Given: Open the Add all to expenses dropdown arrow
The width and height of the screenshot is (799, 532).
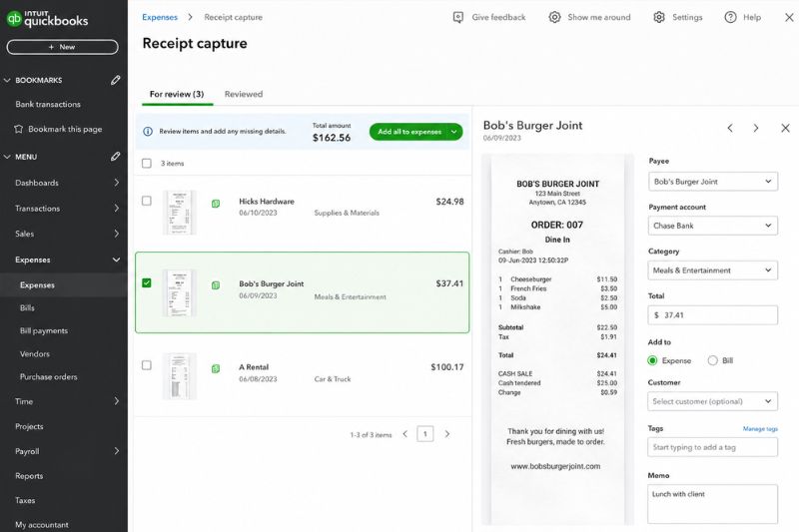Looking at the screenshot, I should [454, 132].
